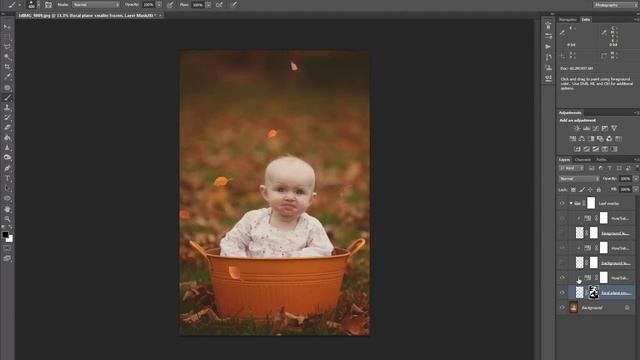640x360 pixels.
Task: Add an Exposure adjustment layer
Action: point(605,128)
